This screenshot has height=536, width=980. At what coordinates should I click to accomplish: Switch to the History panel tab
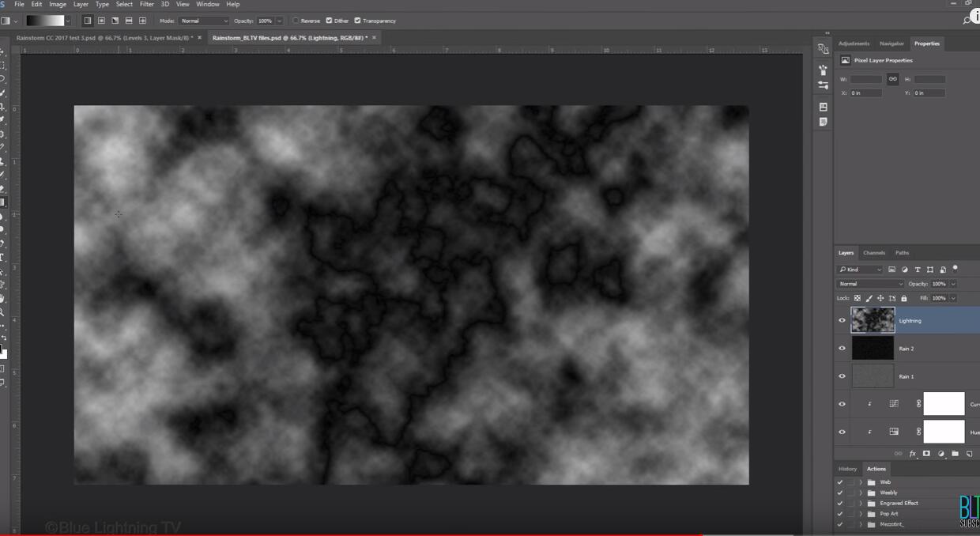[x=847, y=469]
